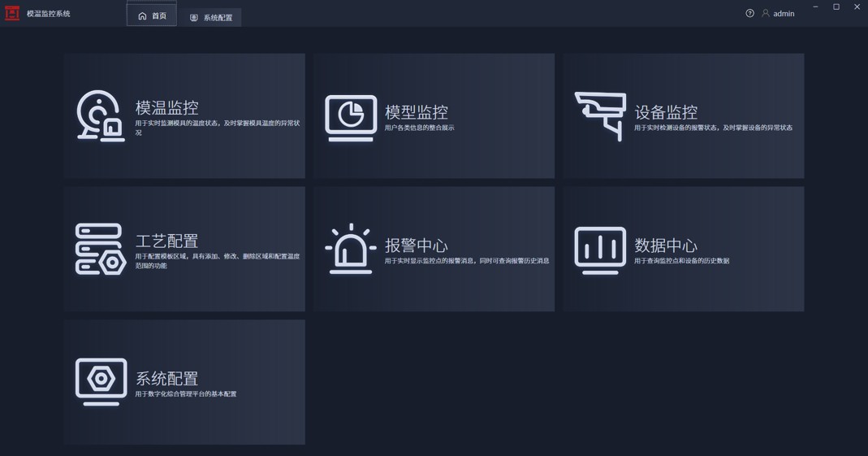Screen dimensions: 868x456
Task: Click the 系统配置 tile description text
Action: click(x=186, y=394)
